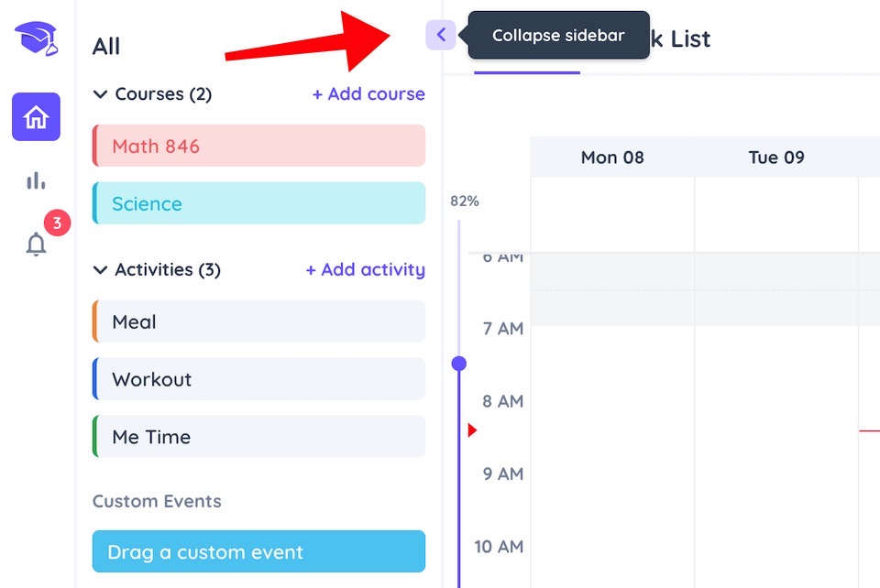
Task: Open notifications bell icon
Action: pos(36,244)
